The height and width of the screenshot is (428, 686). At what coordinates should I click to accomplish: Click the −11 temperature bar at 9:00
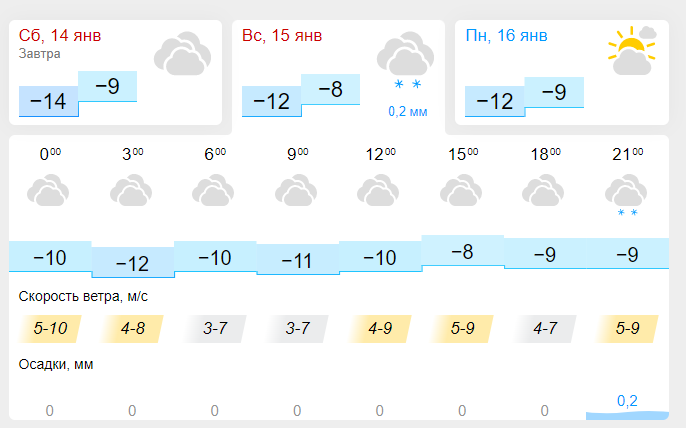[297, 261]
